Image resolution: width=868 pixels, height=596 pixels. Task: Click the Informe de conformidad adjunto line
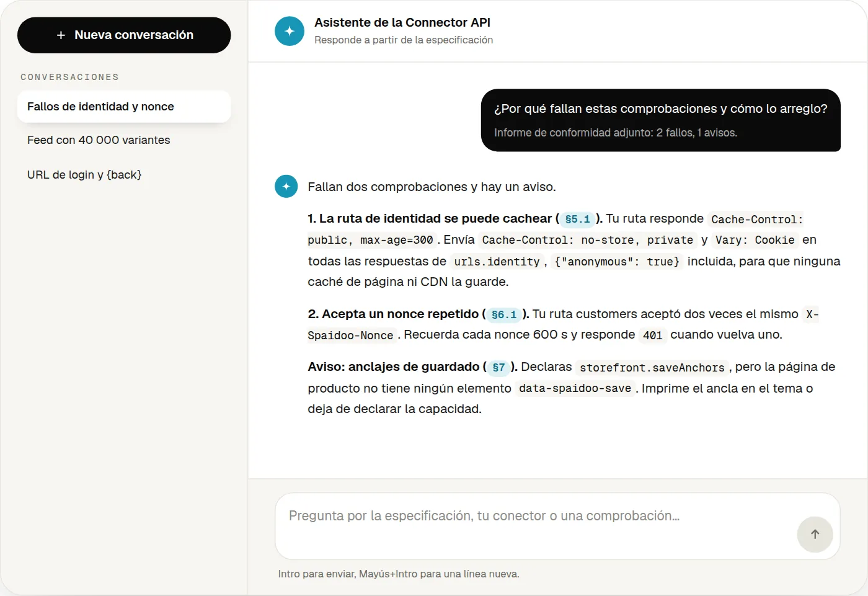616,133
